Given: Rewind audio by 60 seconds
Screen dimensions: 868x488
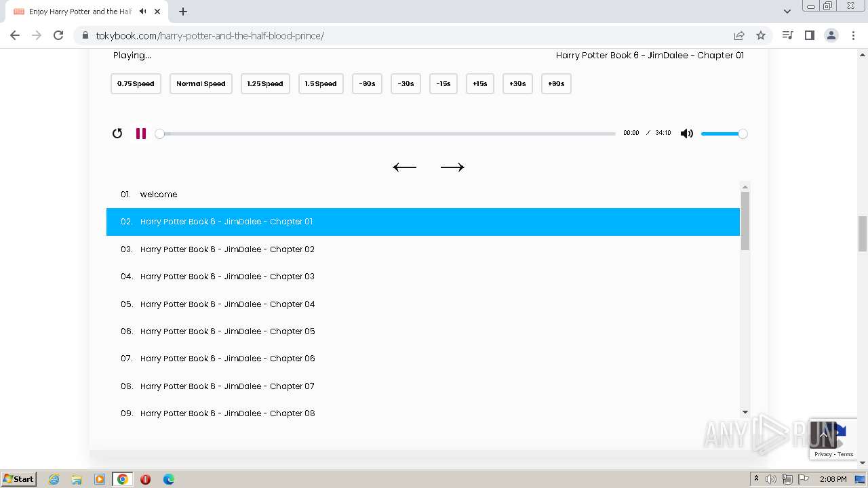Looking at the screenshot, I should coord(367,84).
